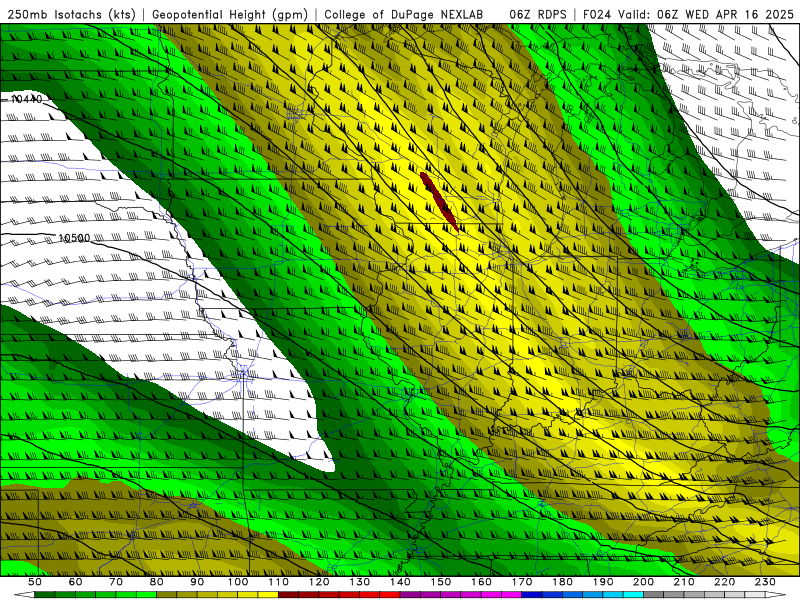Click the 220 label on the color bar

(724, 582)
